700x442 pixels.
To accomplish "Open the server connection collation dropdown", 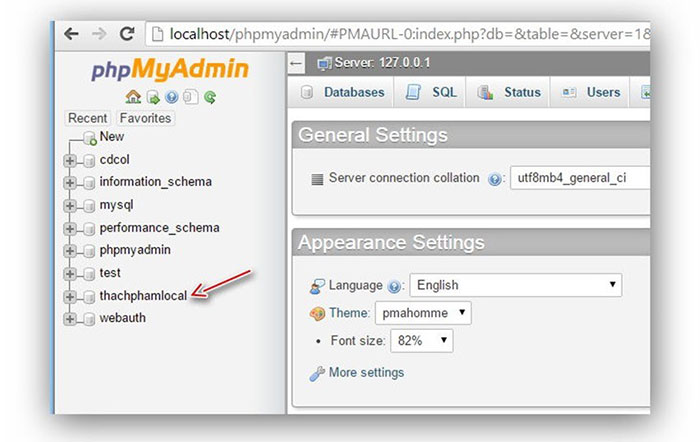I will (x=580, y=178).
